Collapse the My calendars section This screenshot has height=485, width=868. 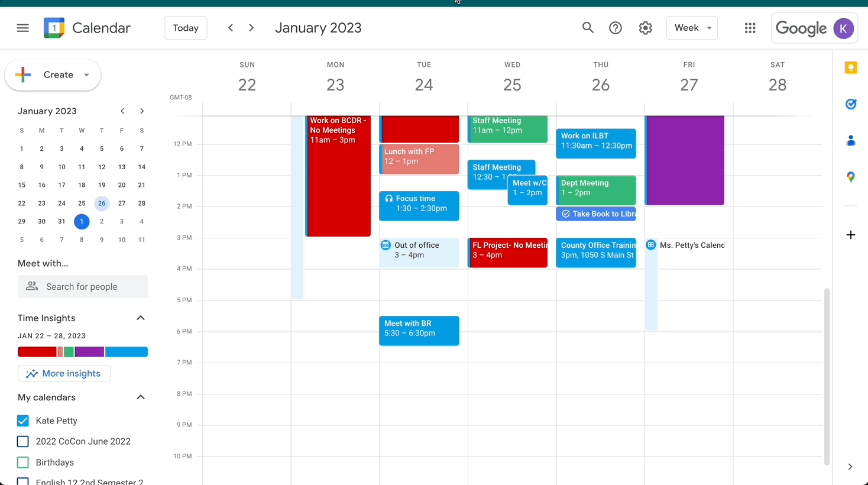[141, 397]
